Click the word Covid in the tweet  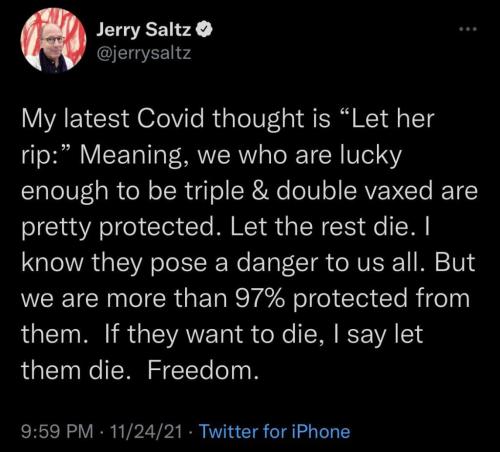pyautogui.click(x=170, y=119)
